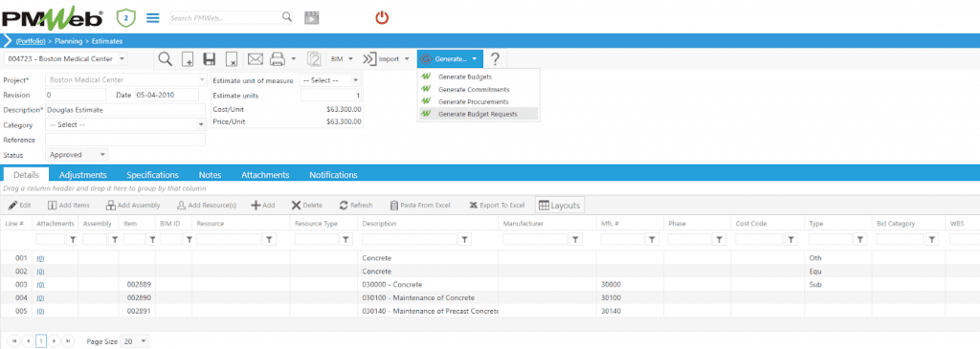The width and height of the screenshot is (980, 349).
Task: Open the hamburger main menu
Action: point(153,17)
